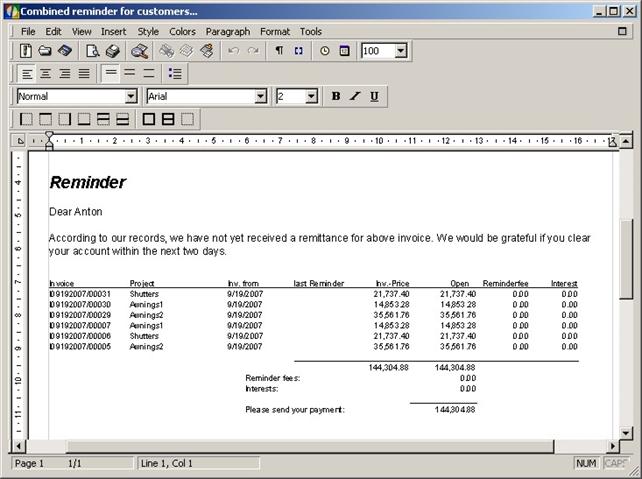Apply the full box border button
642x479 pixels.
tap(149, 119)
